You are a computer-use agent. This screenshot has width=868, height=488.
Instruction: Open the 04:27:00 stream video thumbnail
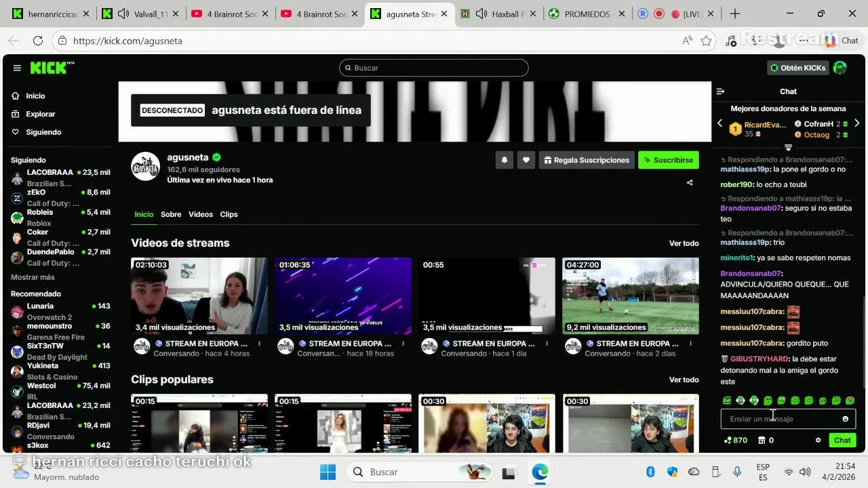coord(631,296)
